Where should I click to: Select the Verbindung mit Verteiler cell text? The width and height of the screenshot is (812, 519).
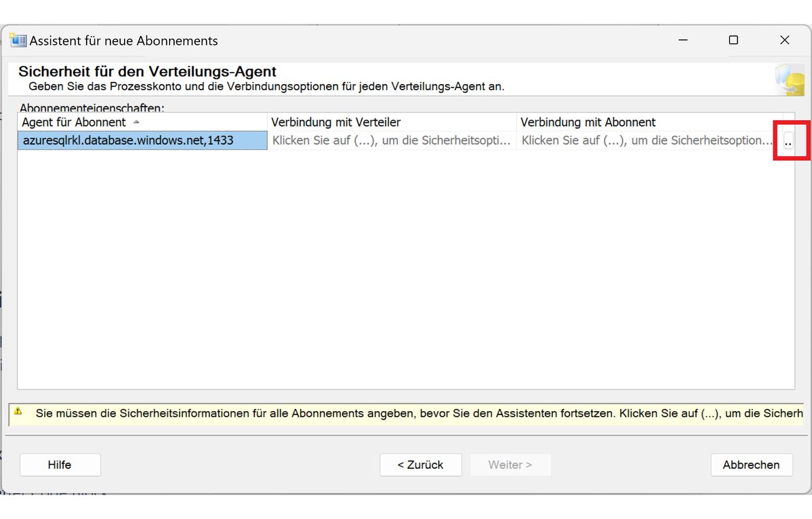(x=392, y=140)
